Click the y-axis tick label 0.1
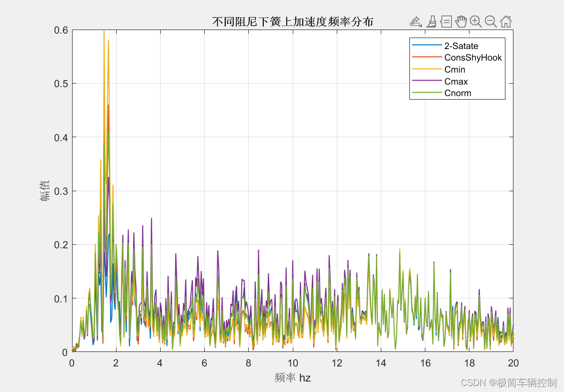The image size is (564, 392). (x=61, y=298)
